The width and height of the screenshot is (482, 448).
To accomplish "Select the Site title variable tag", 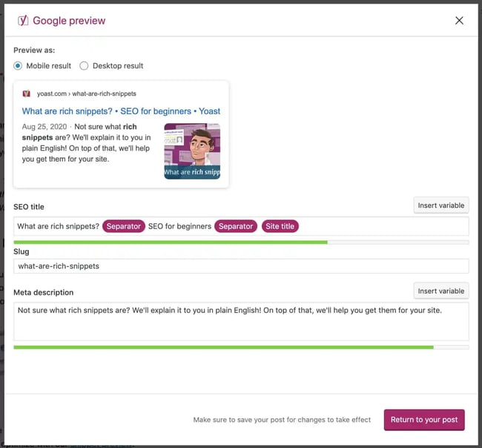I will (280, 226).
